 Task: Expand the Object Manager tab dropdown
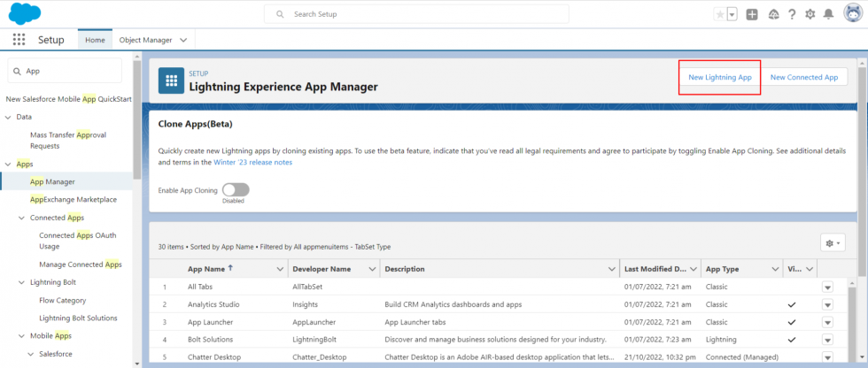(183, 40)
